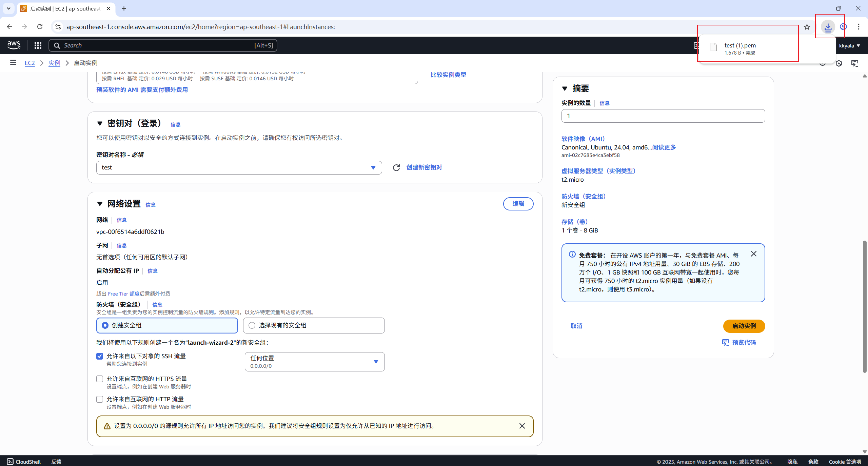Click the preview code icon
This screenshot has width=868, height=466.
pyautogui.click(x=726, y=343)
